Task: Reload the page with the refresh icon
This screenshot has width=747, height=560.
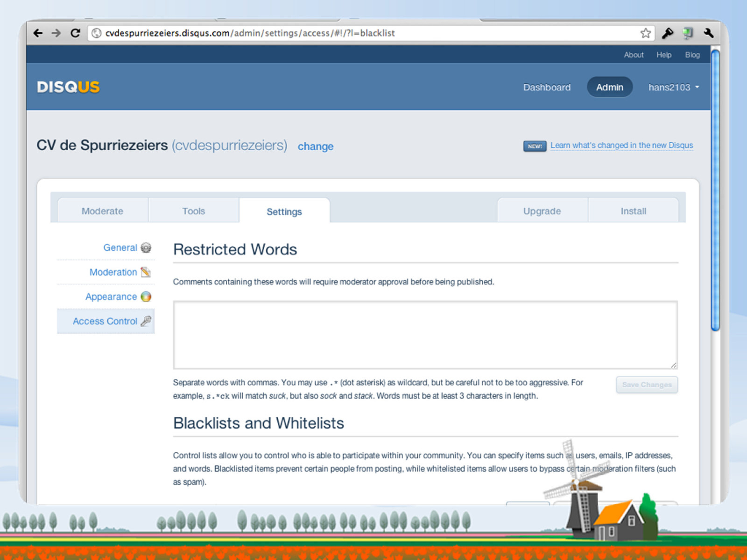Action: coord(75,33)
